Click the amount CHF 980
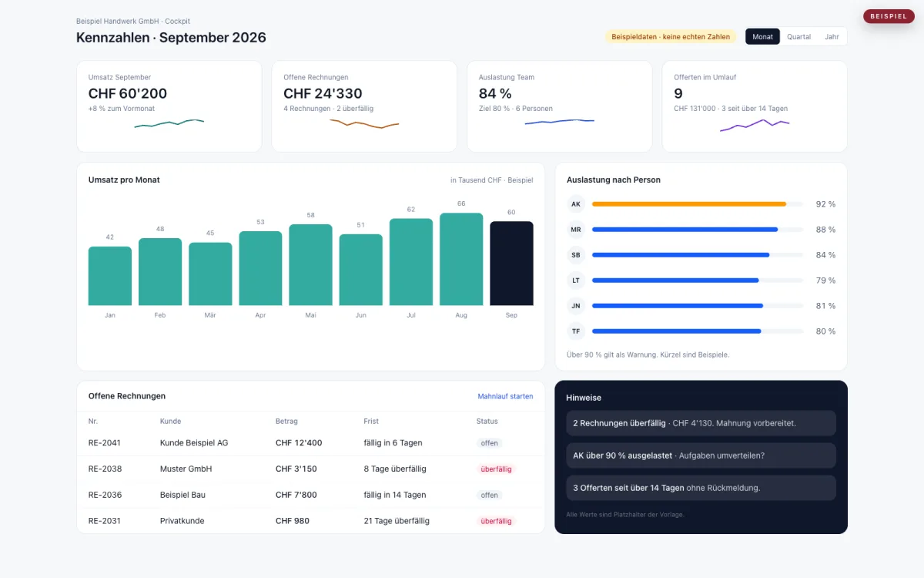The image size is (924, 578). click(x=293, y=521)
